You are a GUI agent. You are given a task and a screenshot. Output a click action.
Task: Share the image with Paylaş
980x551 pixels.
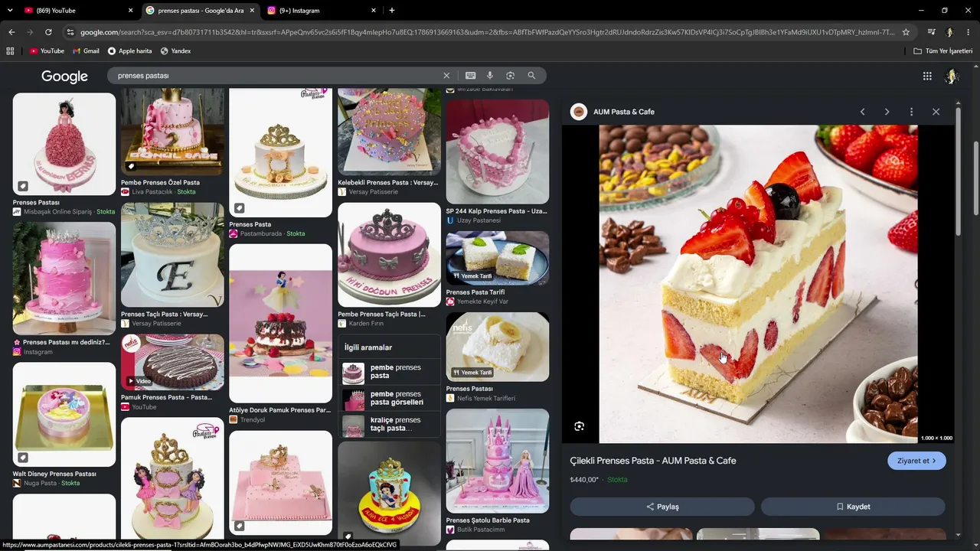click(662, 507)
